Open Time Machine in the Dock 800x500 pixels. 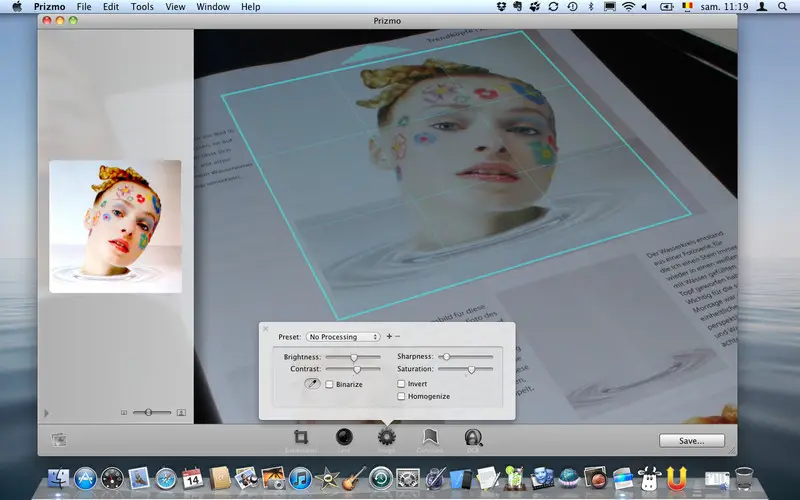381,479
